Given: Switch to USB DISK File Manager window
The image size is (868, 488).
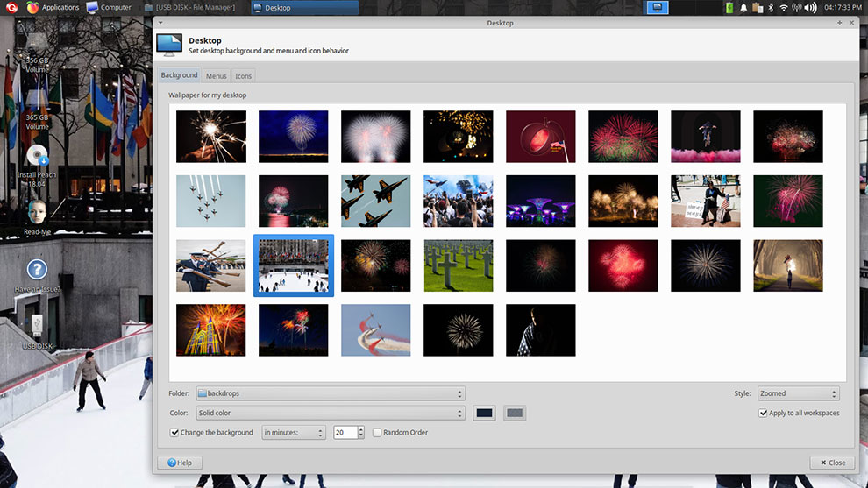Looking at the screenshot, I should tap(190, 7).
